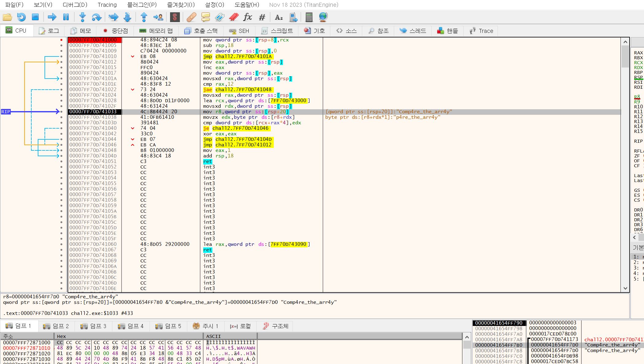The image size is (644, 364).
Task: Click the Step Over toolbar icon
Action: (96, 17)
